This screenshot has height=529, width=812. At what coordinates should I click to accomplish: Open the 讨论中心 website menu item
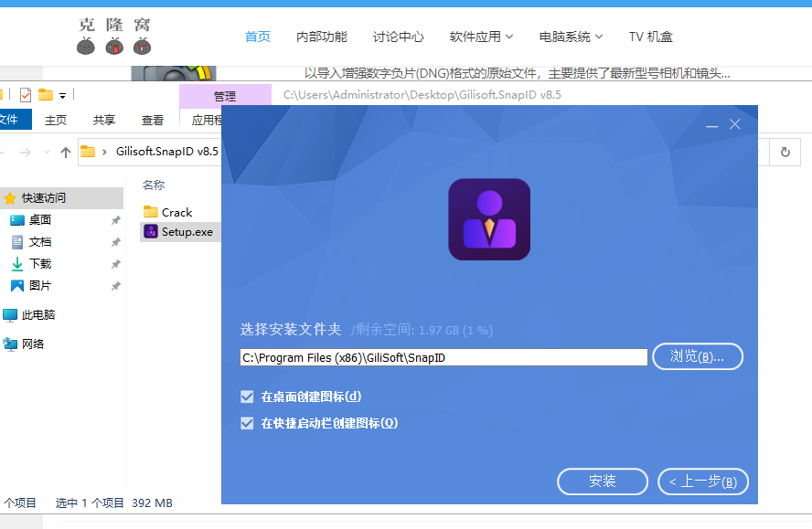pyautogui.click(x=398, y=37)
